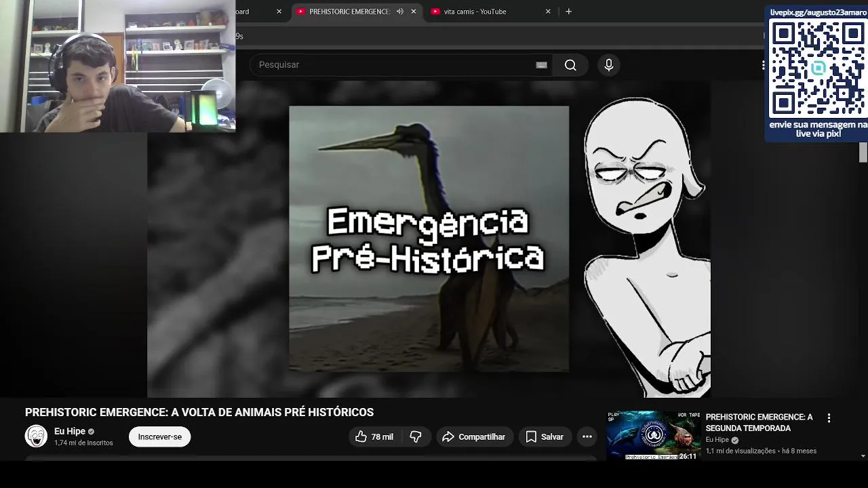This screenshot has height=488, width=868.
Task: Click the video title text
Action: click(x=199, y=412)
